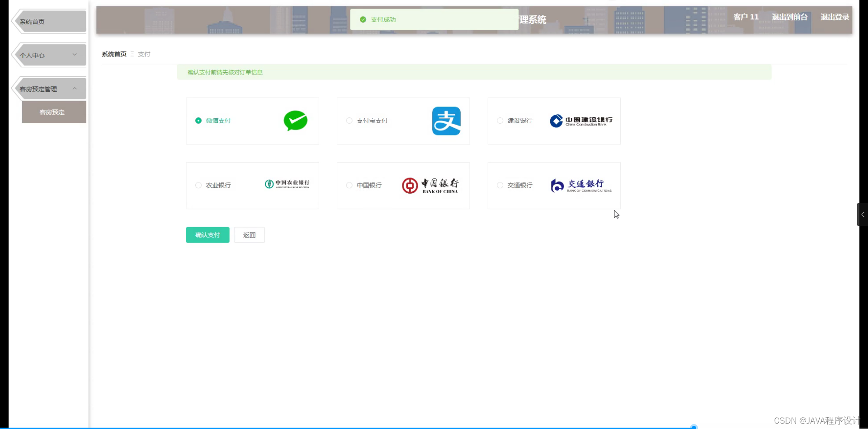
Task: Click the 中国银行 option label
Action: [x=369, y=185]
